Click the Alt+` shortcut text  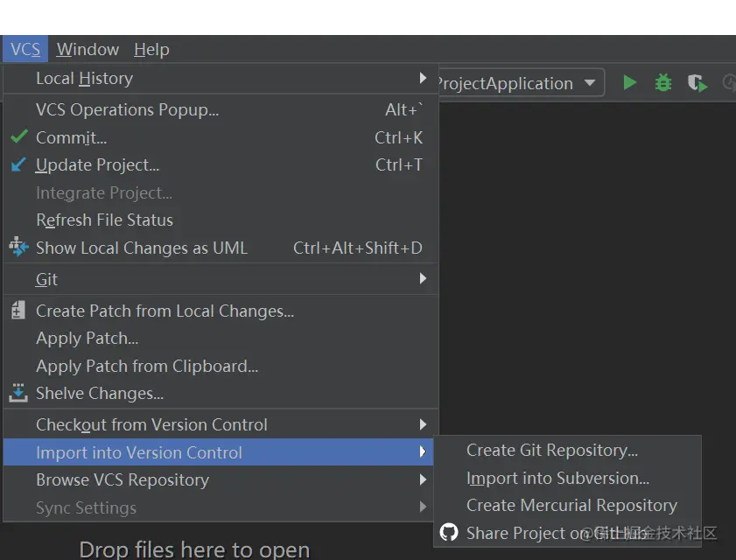(403, 109)
